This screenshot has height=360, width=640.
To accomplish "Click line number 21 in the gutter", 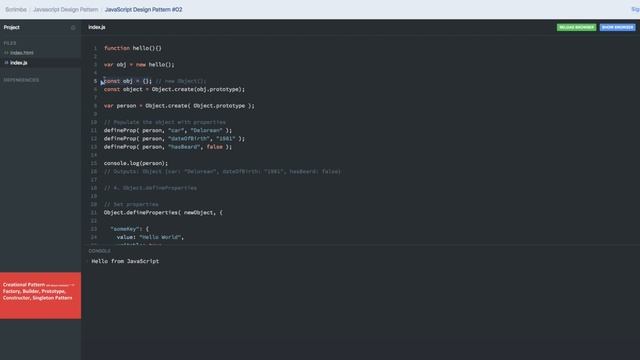I will click(x=94, y=213).
